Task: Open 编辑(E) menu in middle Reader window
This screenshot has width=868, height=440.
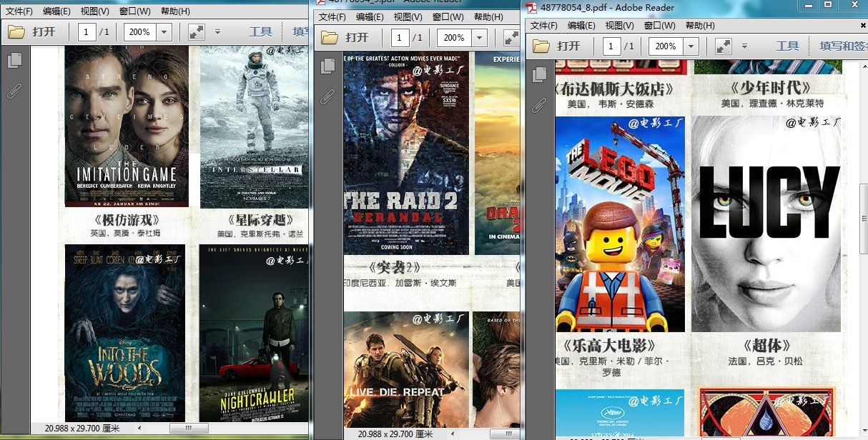Action: pyautogui.click(x=370, y=17)
